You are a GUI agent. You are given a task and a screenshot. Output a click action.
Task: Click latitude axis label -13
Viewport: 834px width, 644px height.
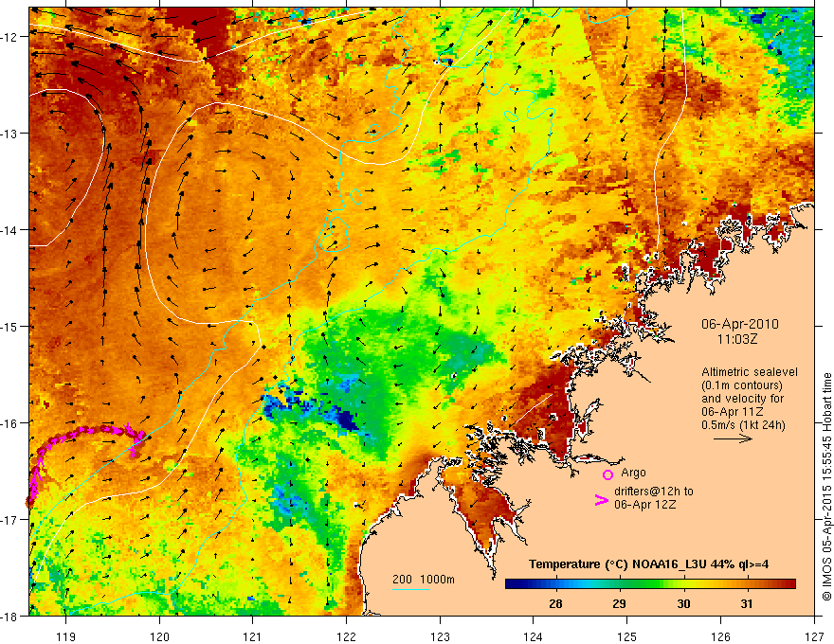coord(9,134)
